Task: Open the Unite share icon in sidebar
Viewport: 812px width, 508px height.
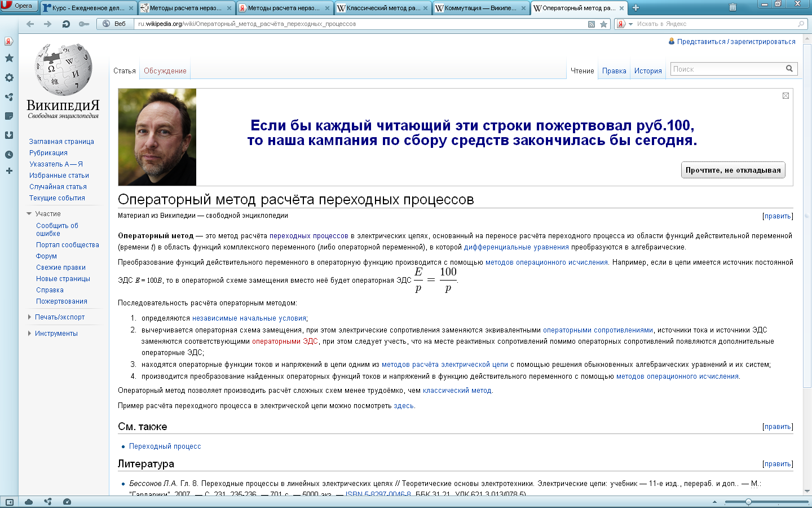Action: (x=9, y=97)
